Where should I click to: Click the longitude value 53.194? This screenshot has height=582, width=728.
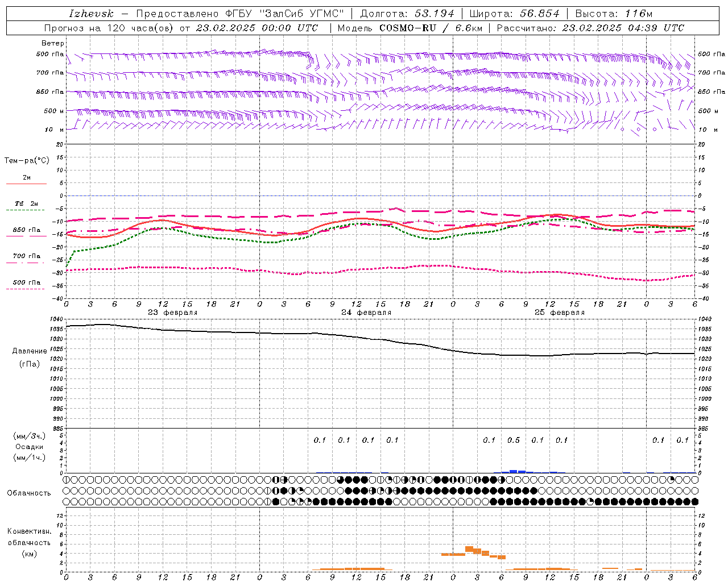point(435,14)
